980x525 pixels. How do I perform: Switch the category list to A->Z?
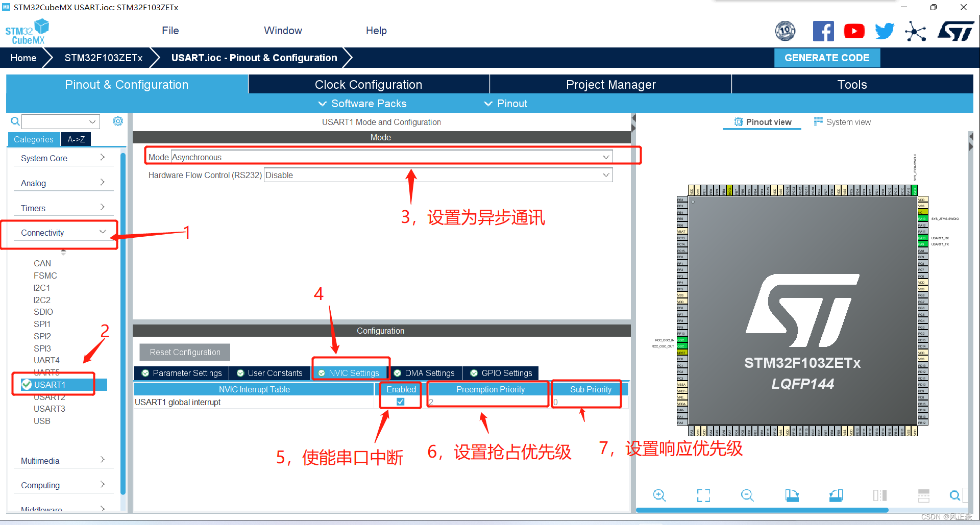[x=76, y=139]
